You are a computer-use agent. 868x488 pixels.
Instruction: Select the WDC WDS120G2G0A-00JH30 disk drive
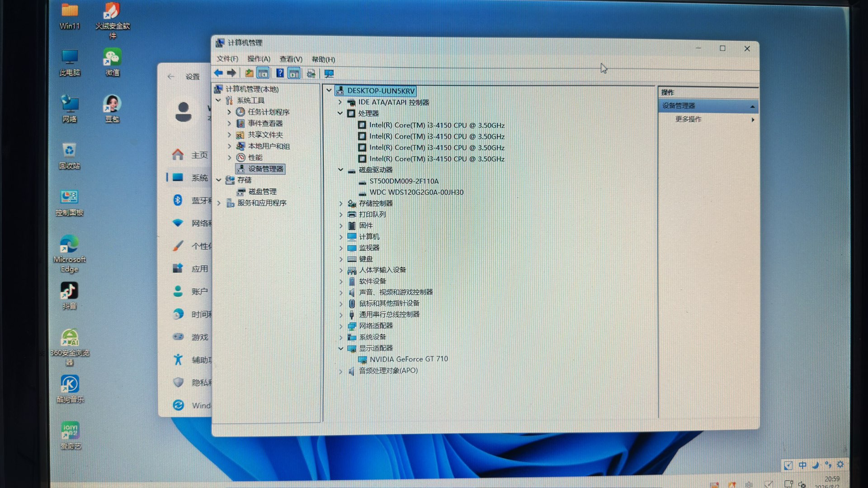(x=411, y=192)
